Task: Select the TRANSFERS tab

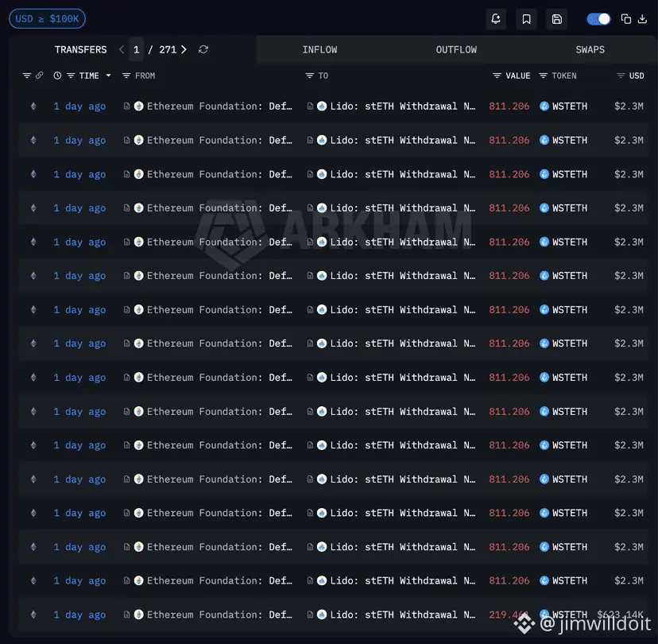Action: (80, 49)
